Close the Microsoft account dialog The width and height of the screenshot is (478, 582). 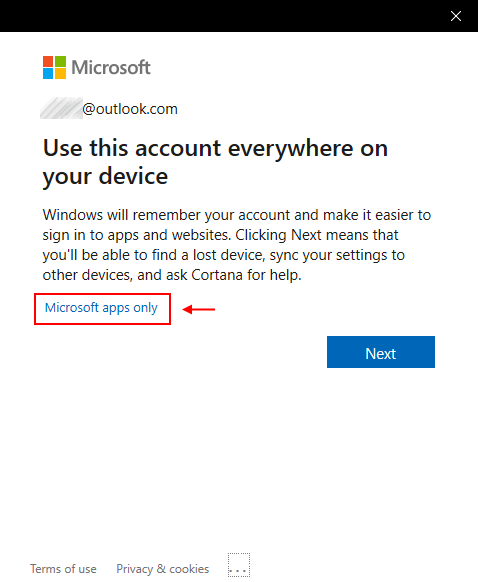coord(456,16)
